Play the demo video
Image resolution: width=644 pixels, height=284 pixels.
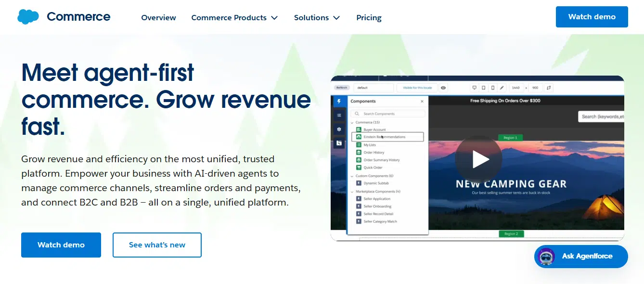click(478, 159)
